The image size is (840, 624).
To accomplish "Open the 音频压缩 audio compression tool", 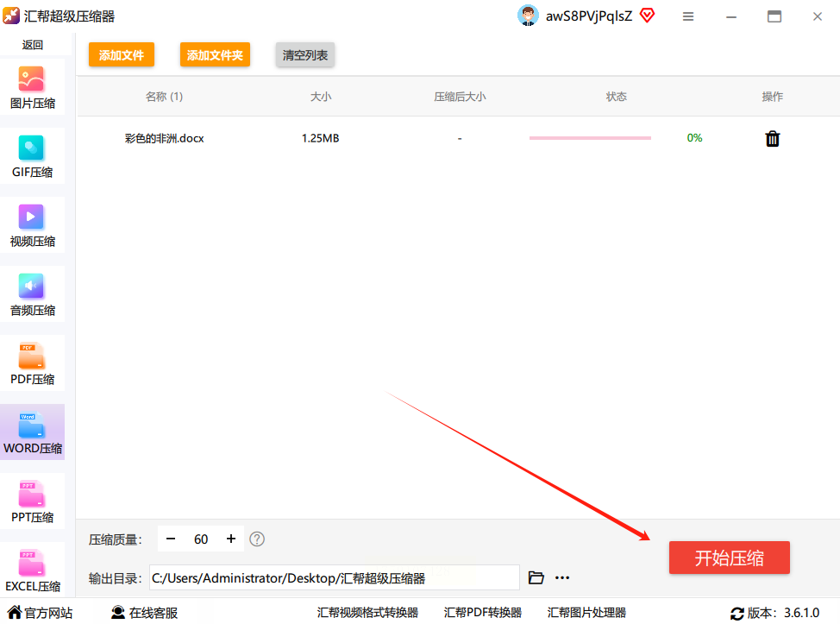I will pos(32,294).
